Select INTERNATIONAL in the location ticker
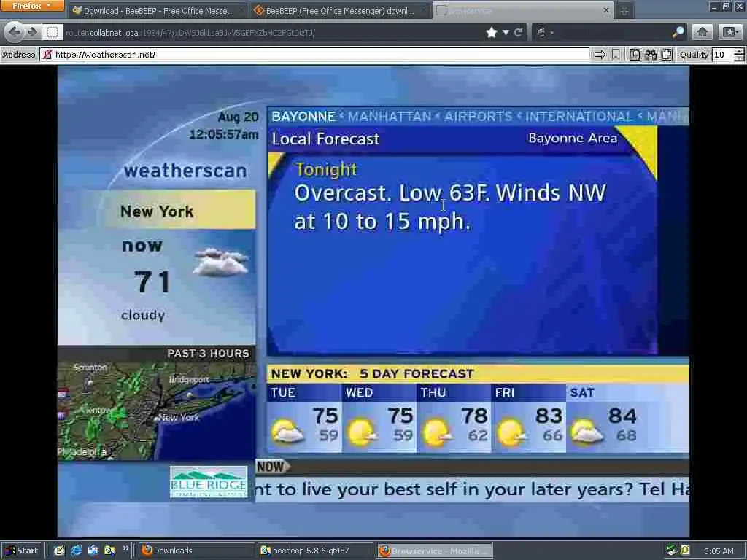Image resolution: width=747 pixels, height=560 pixels. [578, 117]
